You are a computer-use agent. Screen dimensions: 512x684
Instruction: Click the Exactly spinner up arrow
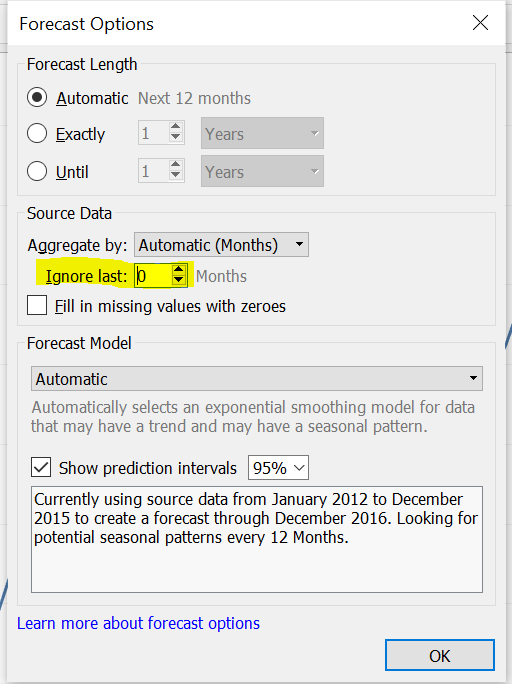point(176,127)
